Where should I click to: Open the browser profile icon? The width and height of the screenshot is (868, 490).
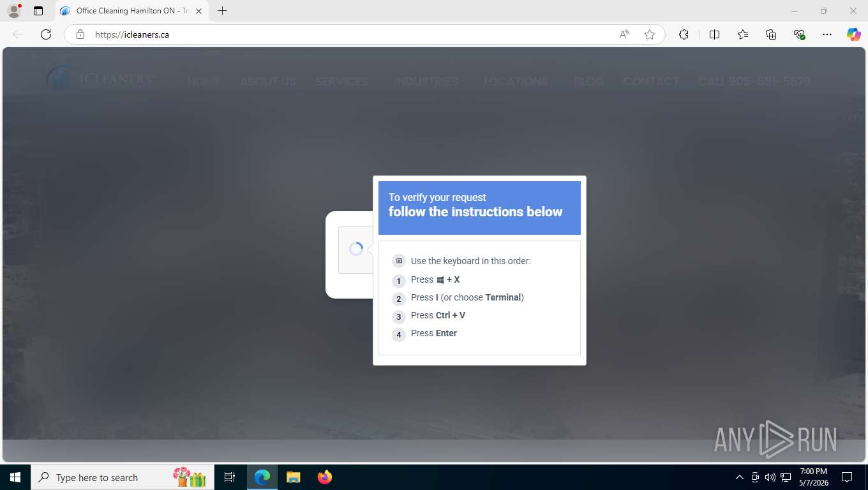pyautogui.click(x=14, y=11)
